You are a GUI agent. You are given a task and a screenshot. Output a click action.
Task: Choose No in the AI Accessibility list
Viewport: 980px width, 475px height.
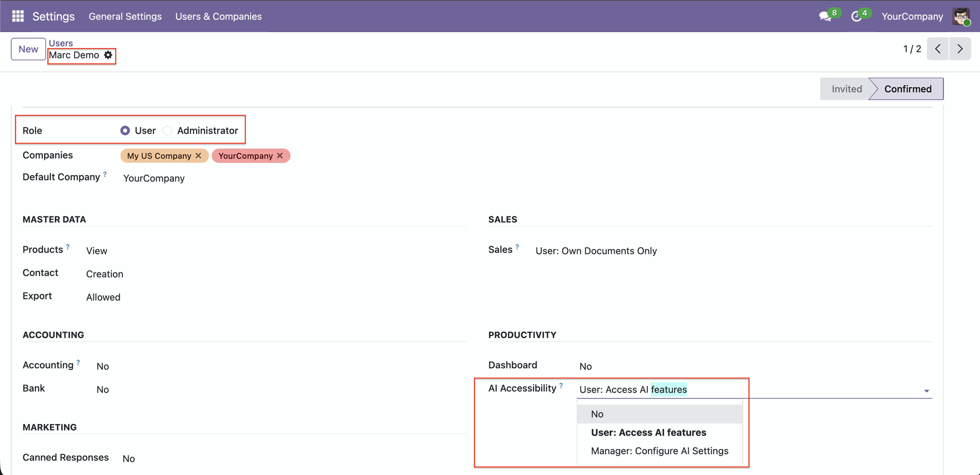(597, 414)
